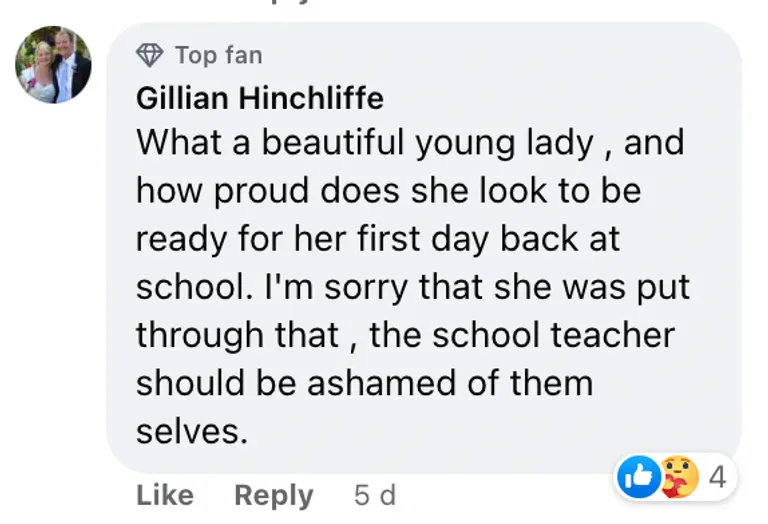Click the blue thumbs-up reaction icon

pyautogui.click(x=637, y=478)
